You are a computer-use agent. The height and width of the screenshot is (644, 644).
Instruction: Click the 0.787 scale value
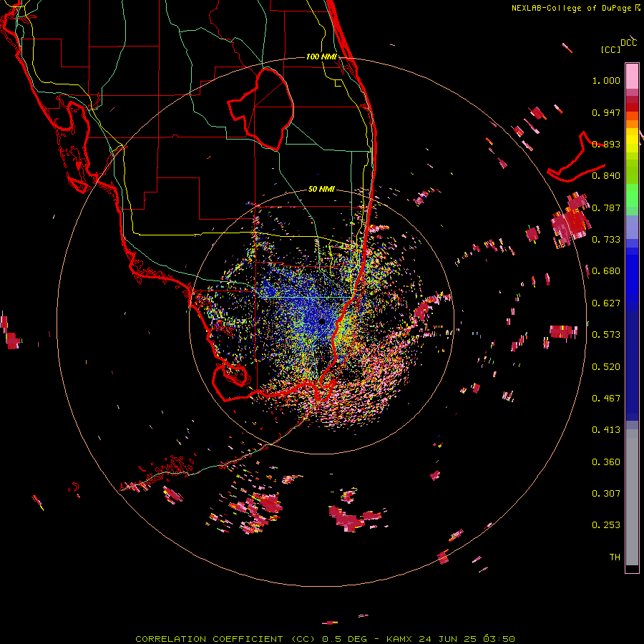click(606, 208)
